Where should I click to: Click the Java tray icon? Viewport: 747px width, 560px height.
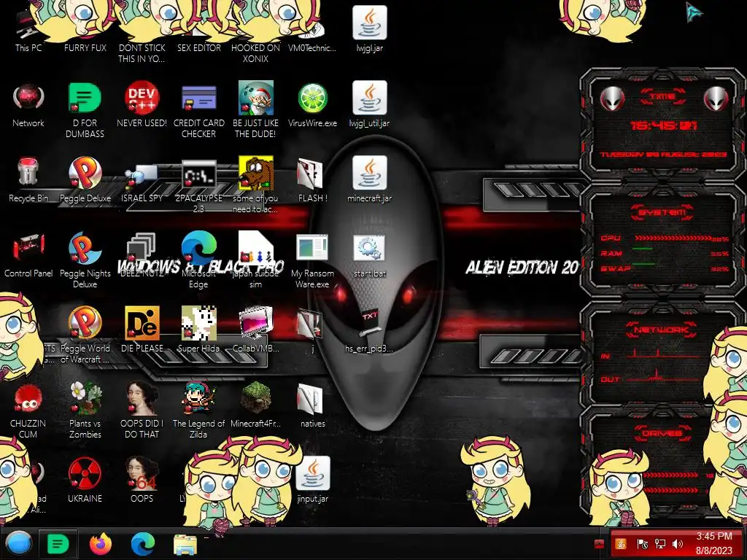tap(621, 543)
